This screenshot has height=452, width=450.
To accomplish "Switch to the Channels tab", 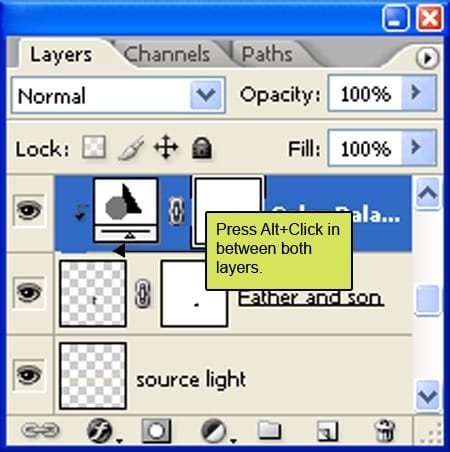I will 167,54.
